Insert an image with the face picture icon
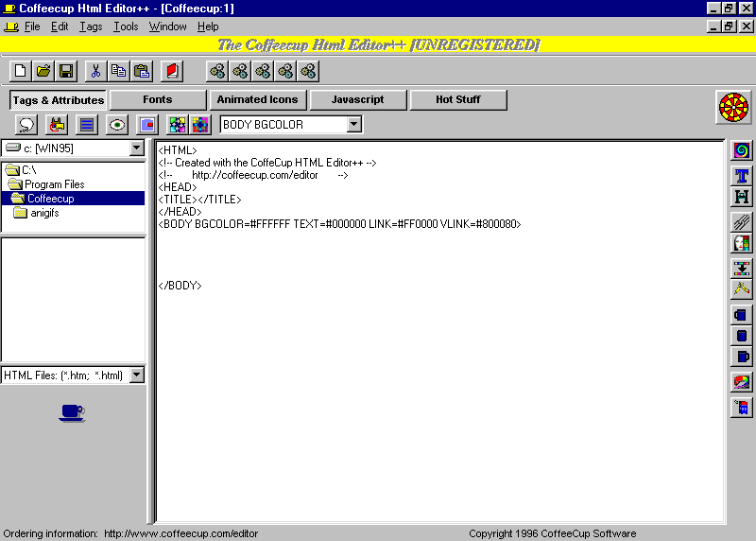This screenshot has height=541, width=756. 741,243
